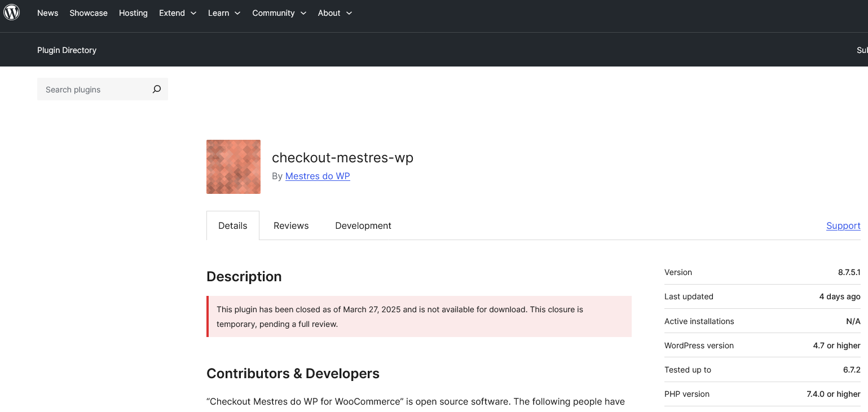Click the Version value 8.7.5.1
Screen dimensions: 868x412
849,272
